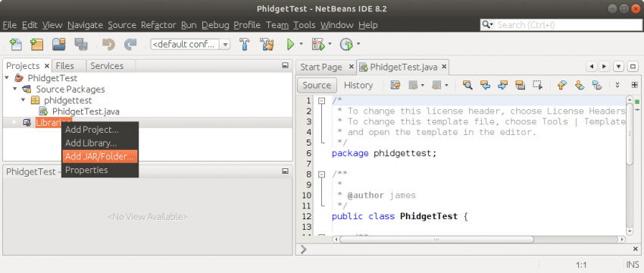Image resolution: width=644 pixels, height=273 pixels.
Task: Click the Libraries node icon
Action: pos(27,122)
